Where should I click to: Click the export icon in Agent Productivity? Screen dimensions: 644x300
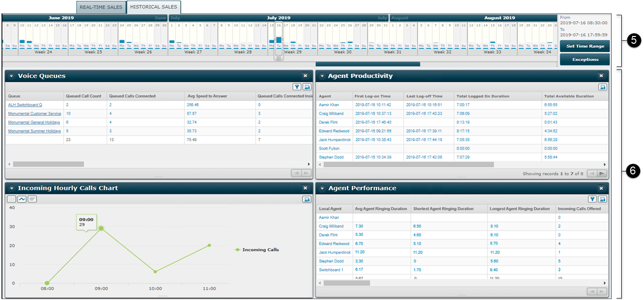[603, 87]
